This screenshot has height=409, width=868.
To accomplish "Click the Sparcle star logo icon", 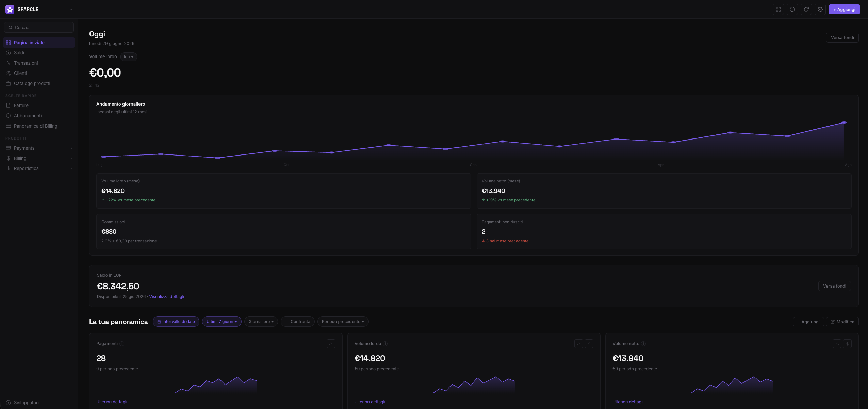I will [10, 9].
